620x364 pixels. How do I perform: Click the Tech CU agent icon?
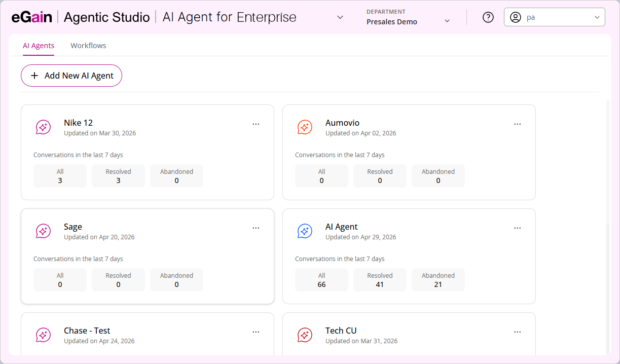[x=305, y=335]
